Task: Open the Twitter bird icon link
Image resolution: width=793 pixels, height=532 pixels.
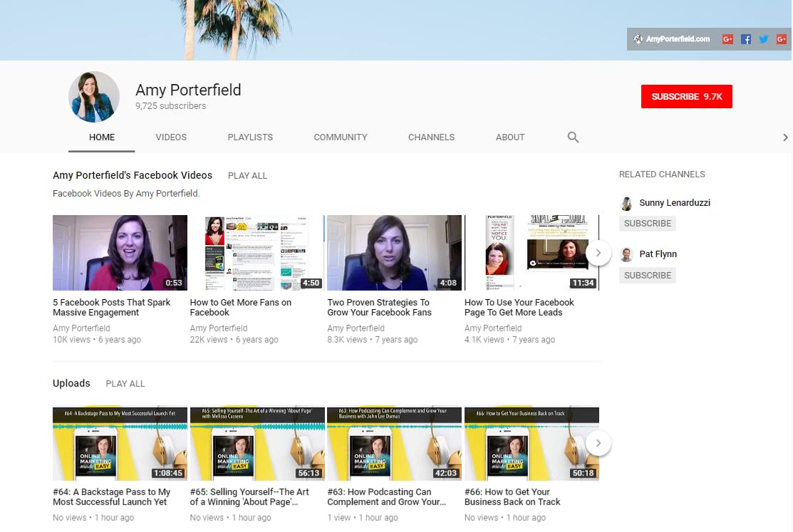Action: (x=764, y=39)
